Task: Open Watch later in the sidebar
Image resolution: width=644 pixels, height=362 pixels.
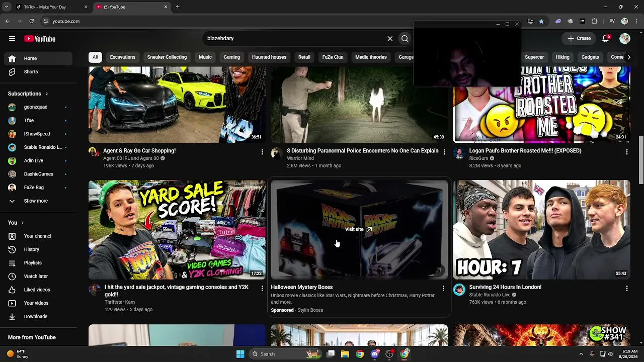Action: click(x=38, y=277)
